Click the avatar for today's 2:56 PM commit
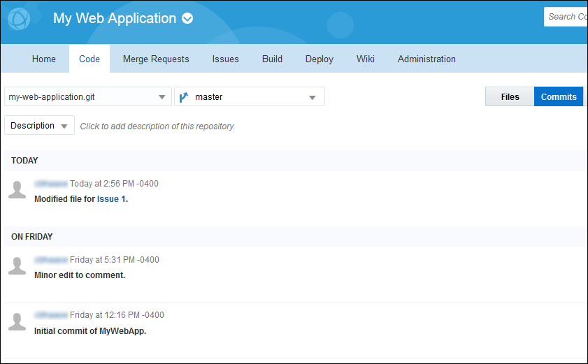The height and width of the screenshot is (364, 588). point(17,189)
